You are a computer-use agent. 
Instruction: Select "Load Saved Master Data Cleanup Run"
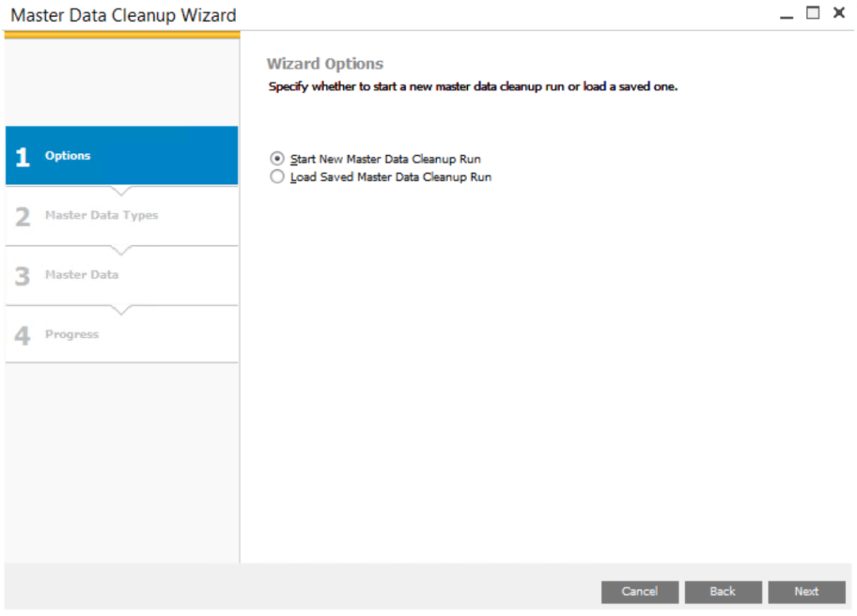277,177
